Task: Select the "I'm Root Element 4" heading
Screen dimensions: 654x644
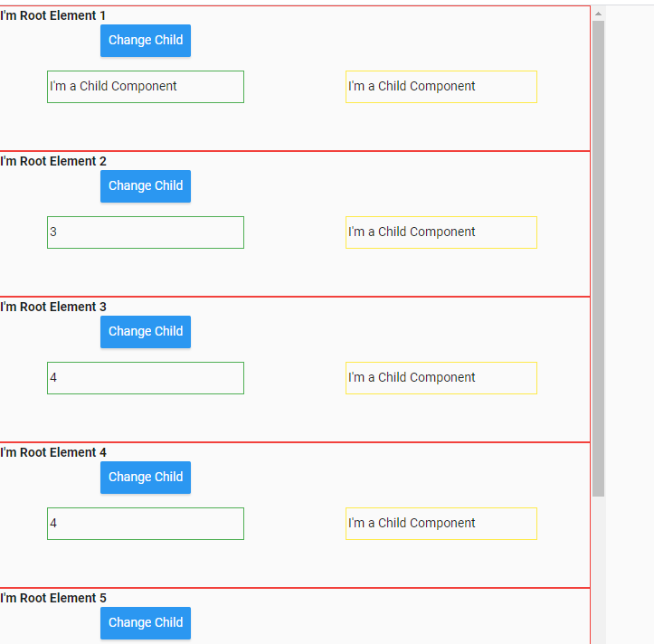Action: coord(53,453)
